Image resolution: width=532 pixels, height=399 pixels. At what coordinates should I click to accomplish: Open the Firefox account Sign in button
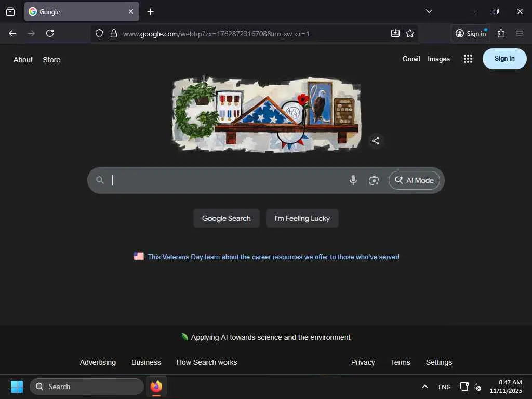[471, 33]
